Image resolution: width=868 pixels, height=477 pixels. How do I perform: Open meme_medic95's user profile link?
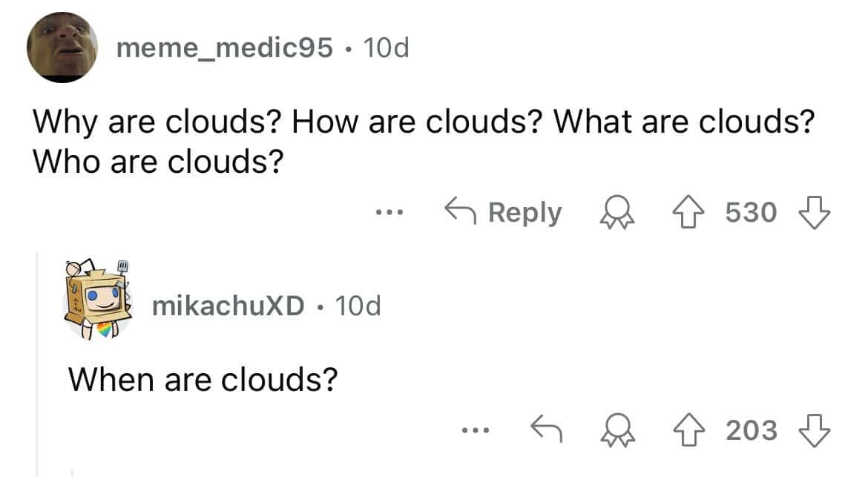pos(224,49)
